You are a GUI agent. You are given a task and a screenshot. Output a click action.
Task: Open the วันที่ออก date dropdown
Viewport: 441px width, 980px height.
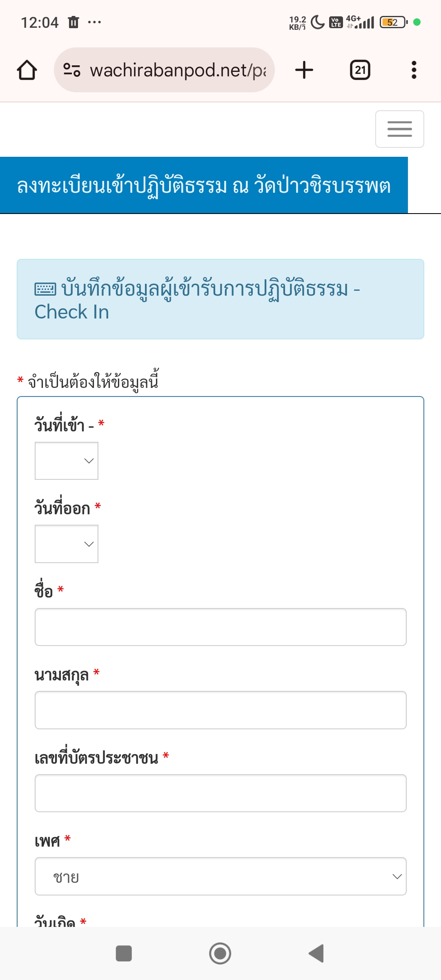[x=67, y=544]
